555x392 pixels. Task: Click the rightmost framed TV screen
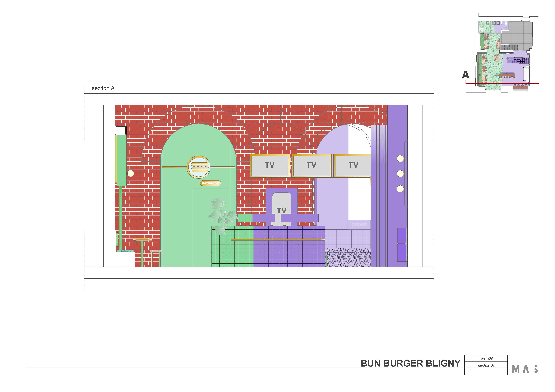pos(353,166)
